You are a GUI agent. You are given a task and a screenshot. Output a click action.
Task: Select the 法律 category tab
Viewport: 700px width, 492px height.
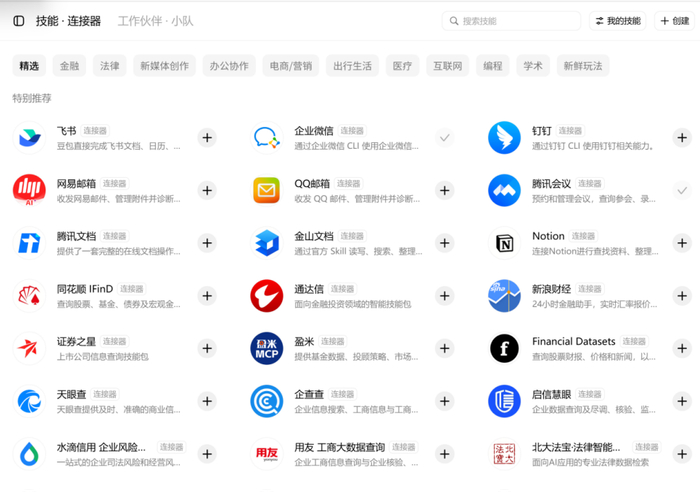tap(110, 66)
